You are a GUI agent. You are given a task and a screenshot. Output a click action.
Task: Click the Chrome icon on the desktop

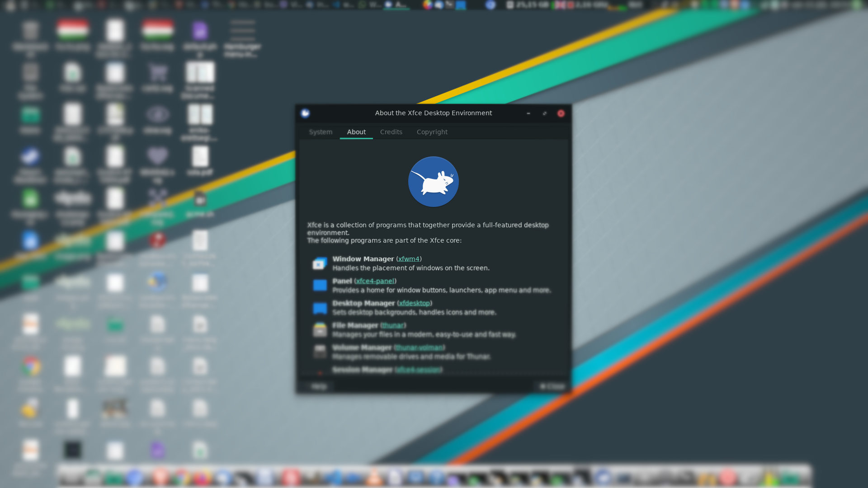click(x=30, y=366)
